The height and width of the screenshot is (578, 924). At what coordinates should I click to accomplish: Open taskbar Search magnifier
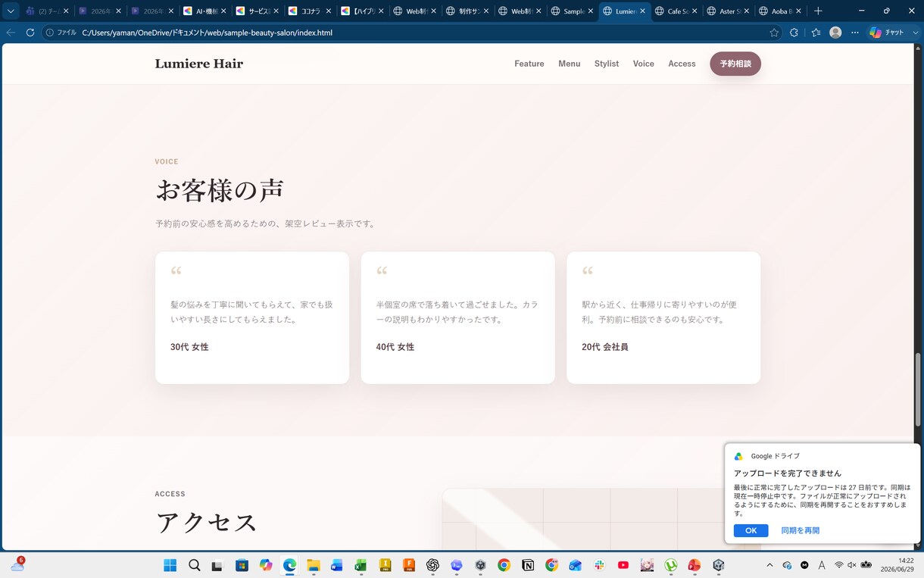click(195, 565)
